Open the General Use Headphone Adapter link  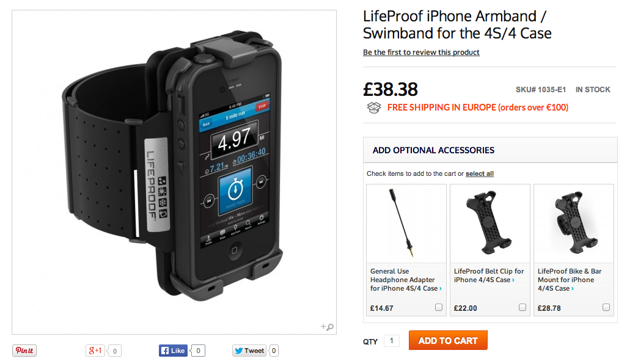pyautogui.click(x=406, y=280)
